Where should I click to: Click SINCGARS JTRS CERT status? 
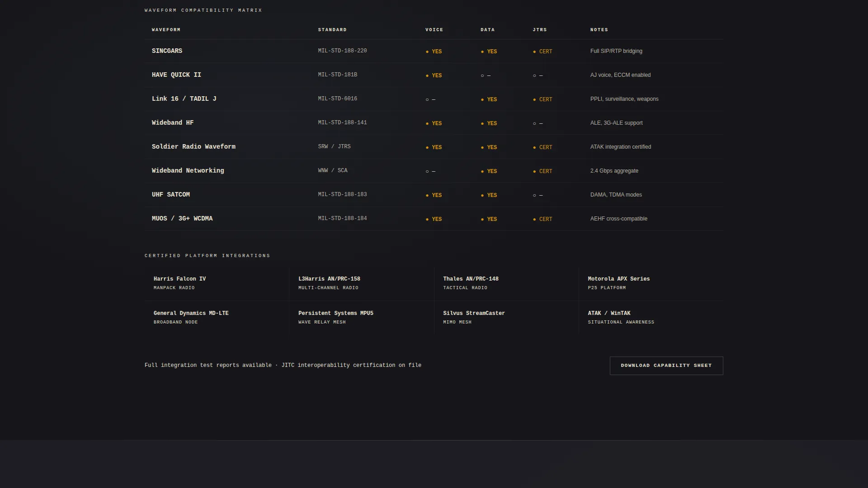pos(542,52)
